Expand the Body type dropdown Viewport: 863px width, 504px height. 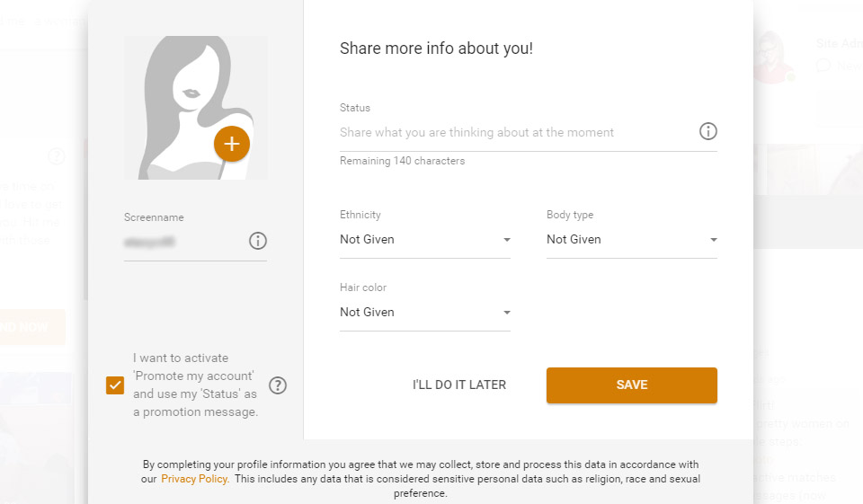631,240
